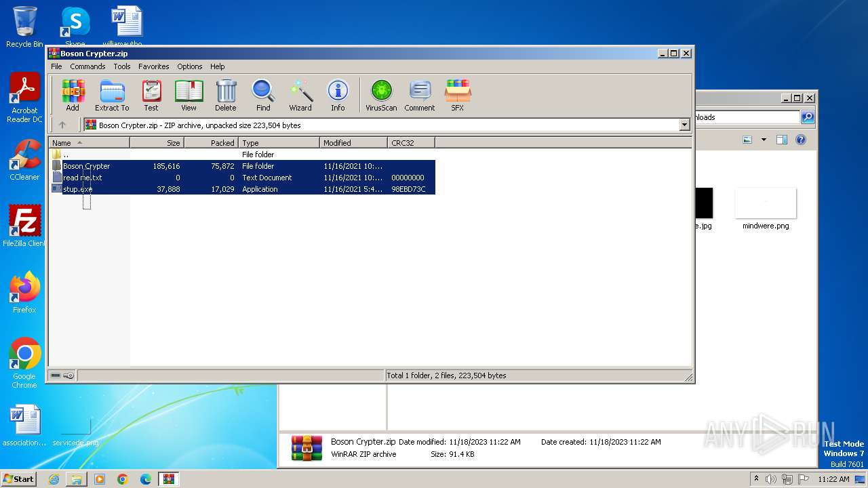Open Windows Explorer taskbar icon

coord(77,479)
